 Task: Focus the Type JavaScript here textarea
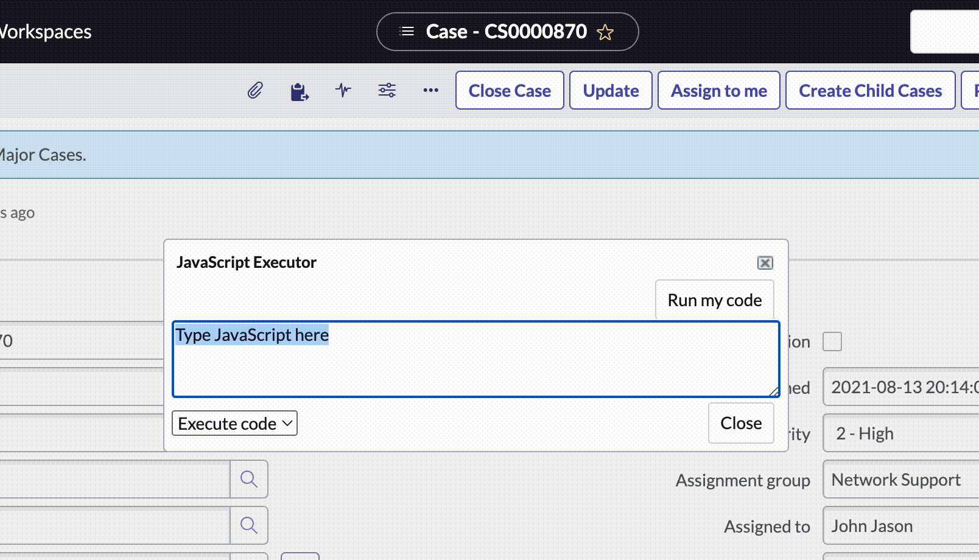[475, 359]
